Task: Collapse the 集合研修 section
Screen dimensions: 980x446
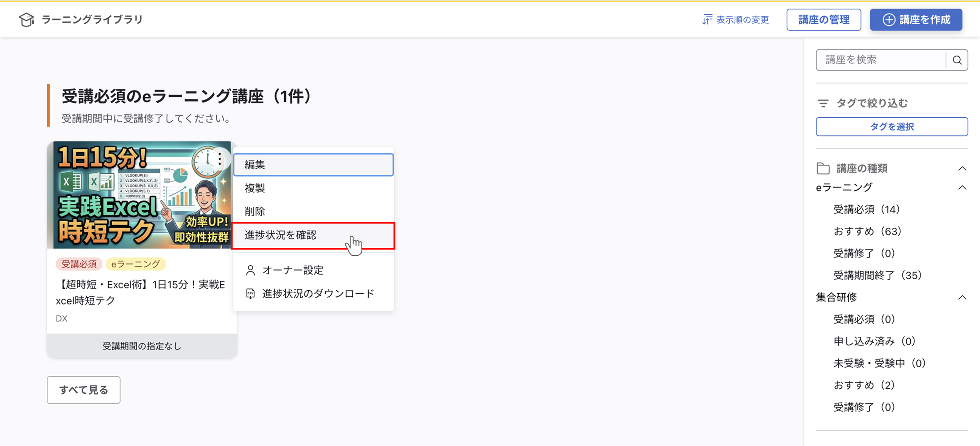Action: pyautogui.click(x=963, y=297)
